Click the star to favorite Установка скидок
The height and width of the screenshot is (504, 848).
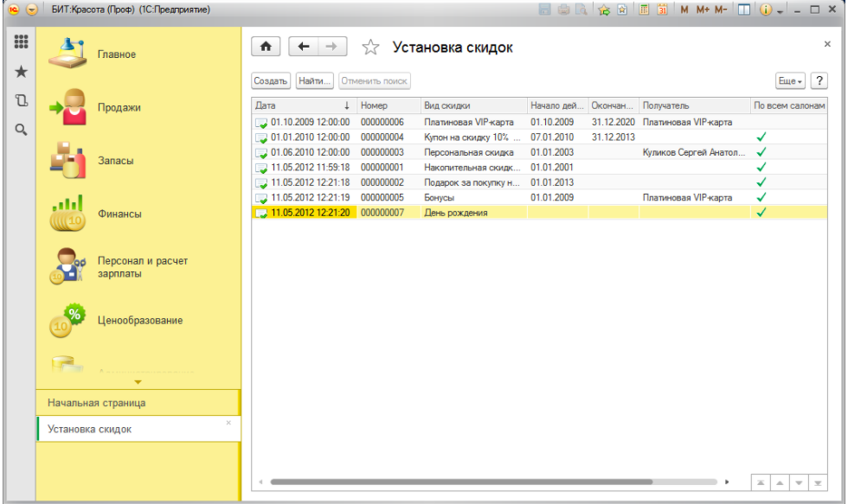pos(370,48)
